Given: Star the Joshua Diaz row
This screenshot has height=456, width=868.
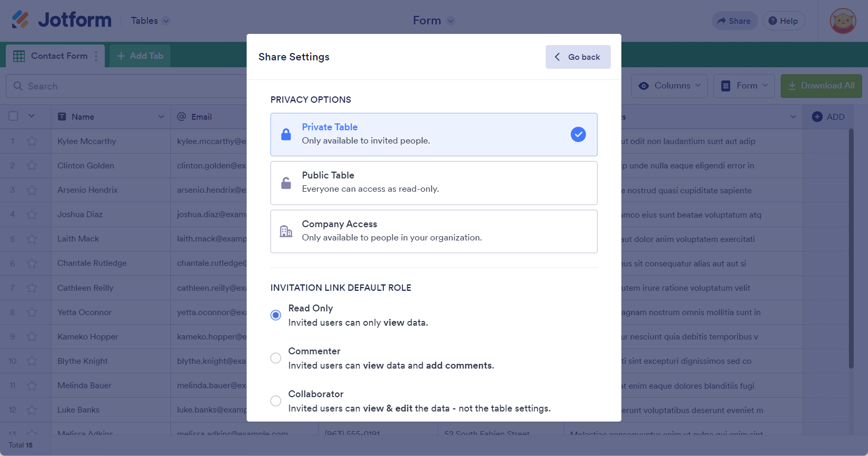Looking at the screenshot, I should tap(32, 214).
